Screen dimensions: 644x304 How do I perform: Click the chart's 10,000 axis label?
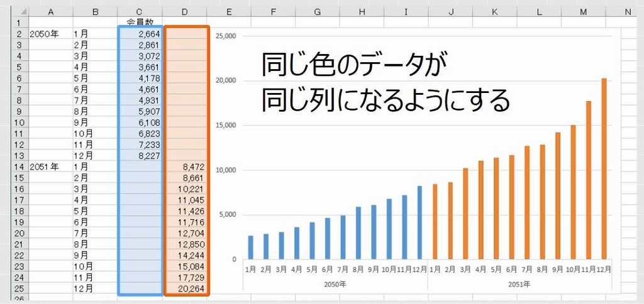coord(226,170)
